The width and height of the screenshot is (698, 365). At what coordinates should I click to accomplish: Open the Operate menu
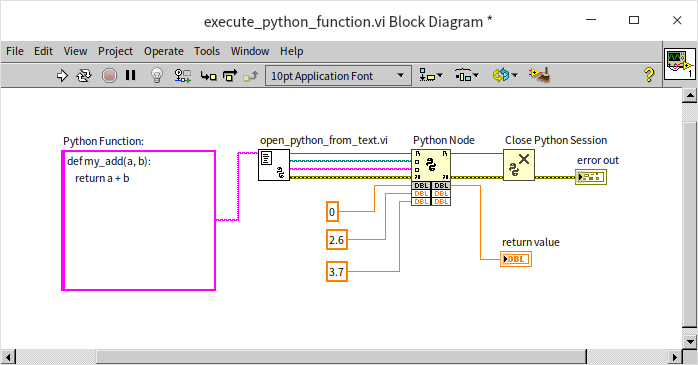coord(164,51)
